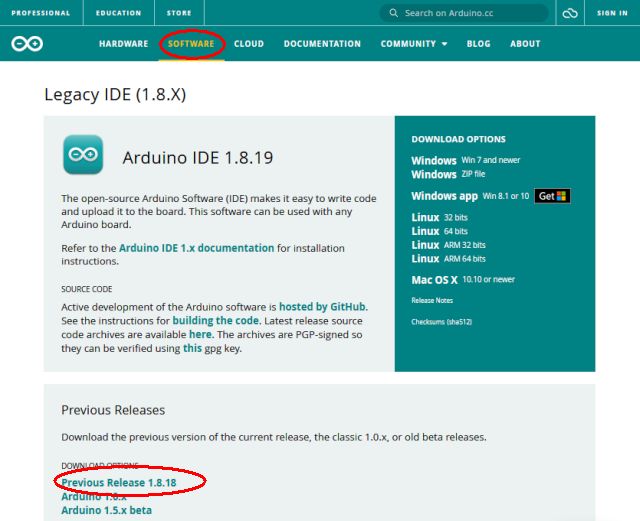Switch to the Education site tab
640x521 pixels.
tap(118, 13)
